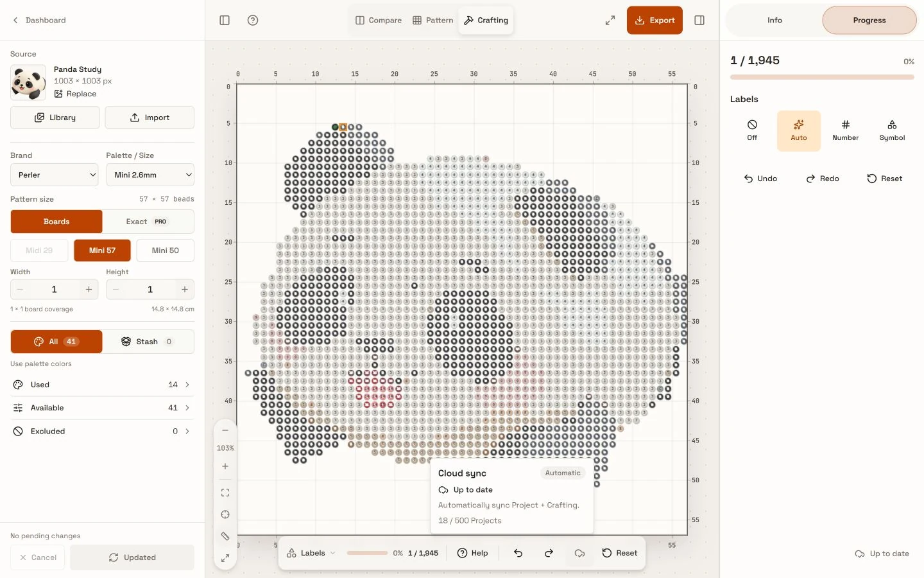Image resolution: width=924 pixels, height=578 pixels.
Task: Click the progress bar in Progress panel
Action: [822, 77]
